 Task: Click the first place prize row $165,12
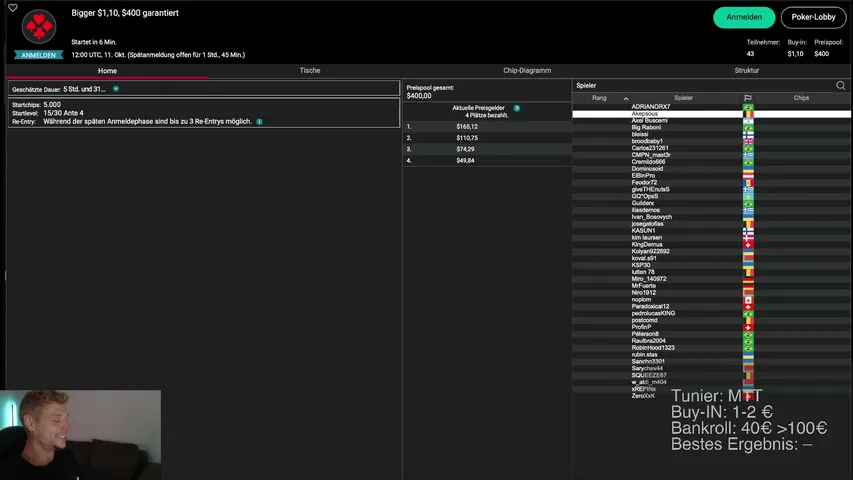tap(487, 126)
